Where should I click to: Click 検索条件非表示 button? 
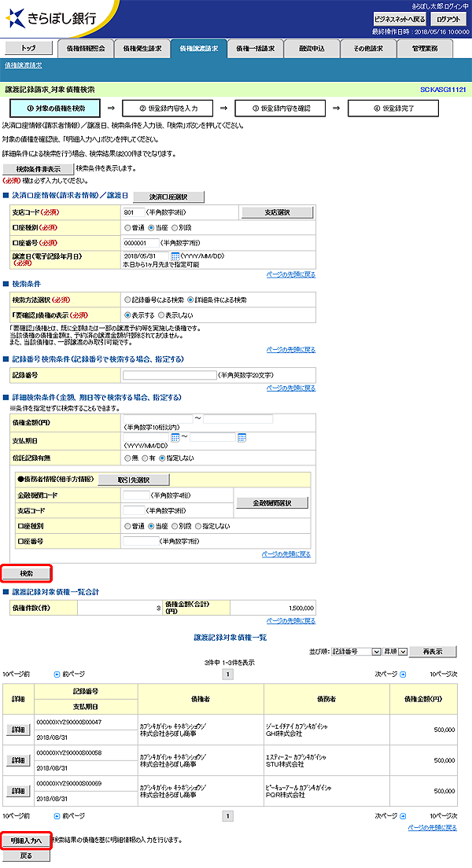tap(39, 169)
